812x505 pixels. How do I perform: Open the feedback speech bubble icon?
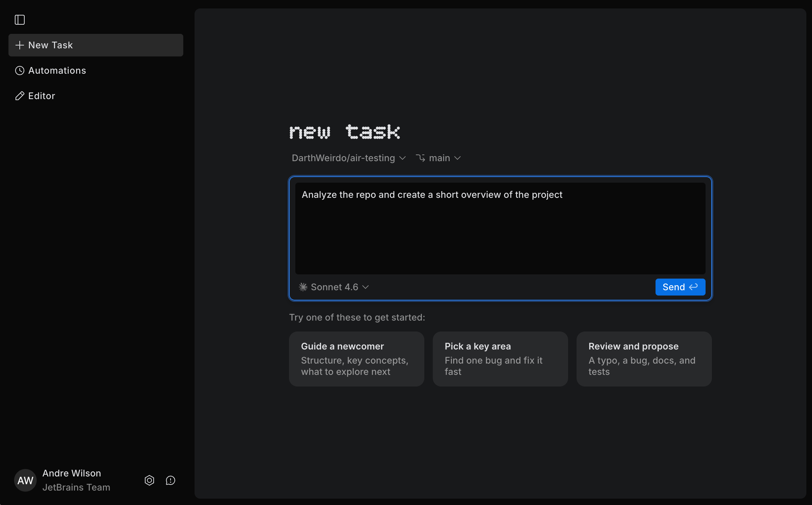pyautogui.click(x=171, y=480)
